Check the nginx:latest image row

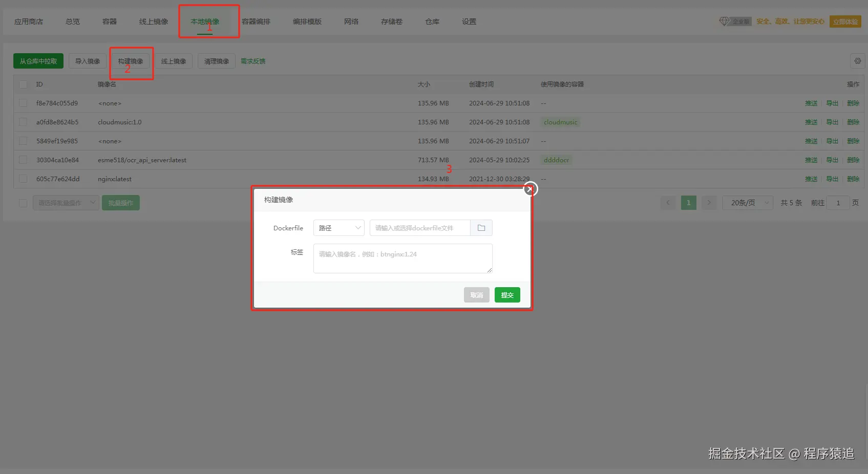point(23,179)
